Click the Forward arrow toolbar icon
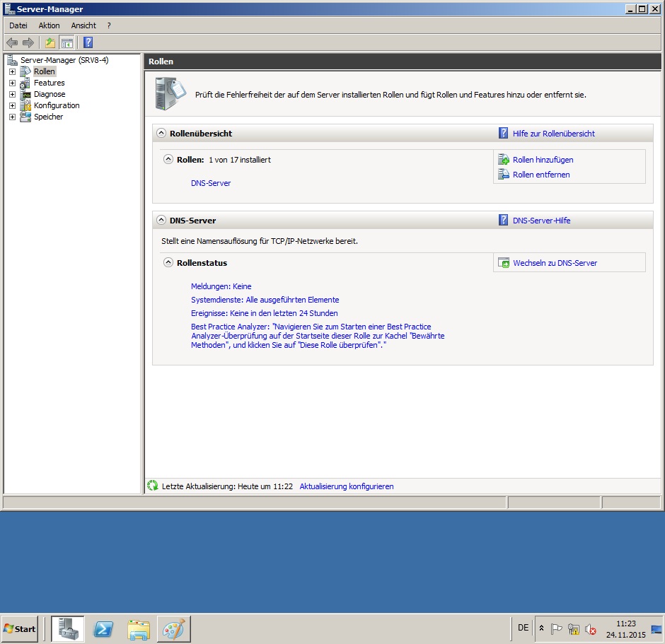 click(28, 42)
